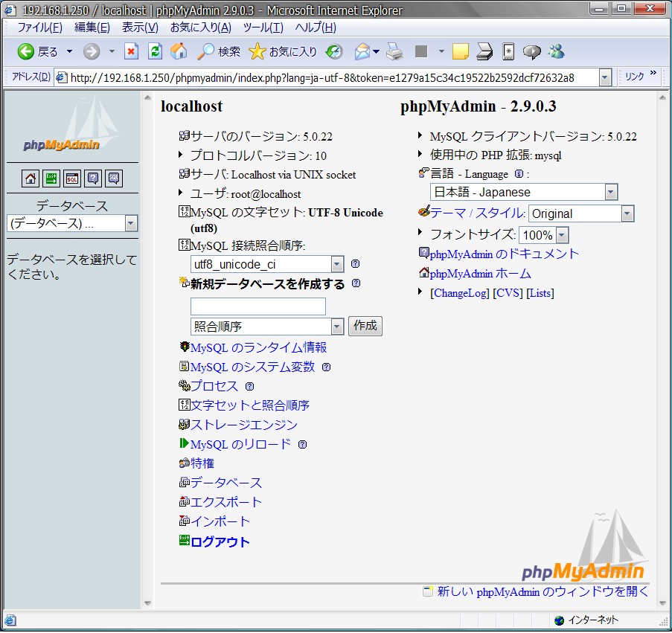Open MySQL のランタイム情報 link
The width and height of the screenshot is (672, 633).
point(258,348)
